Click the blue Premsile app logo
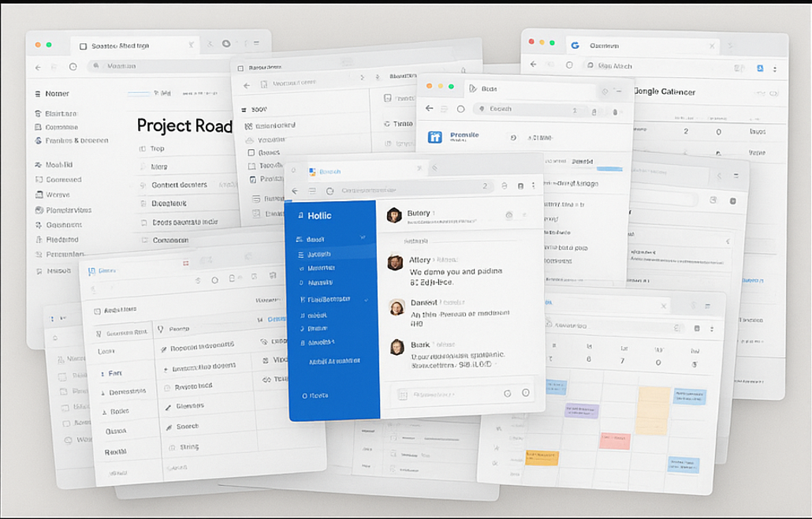This screenshot has width=812, height=519. click(434, 137)
